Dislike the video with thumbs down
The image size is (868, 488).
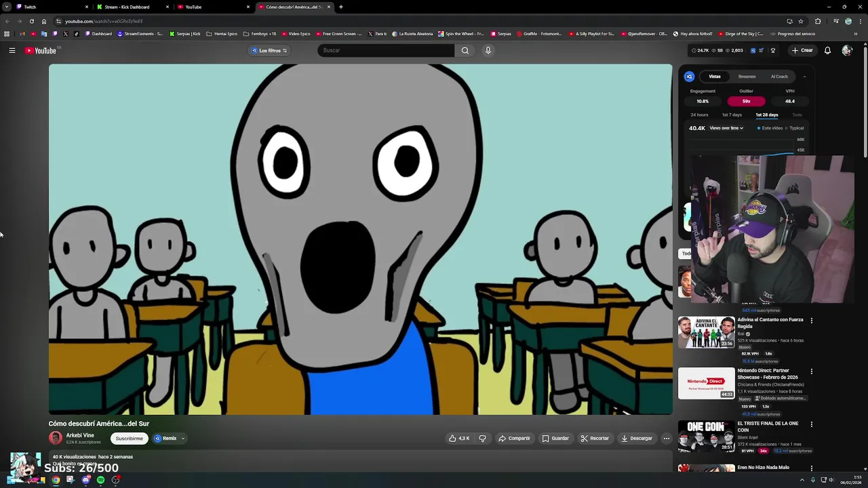482,439
